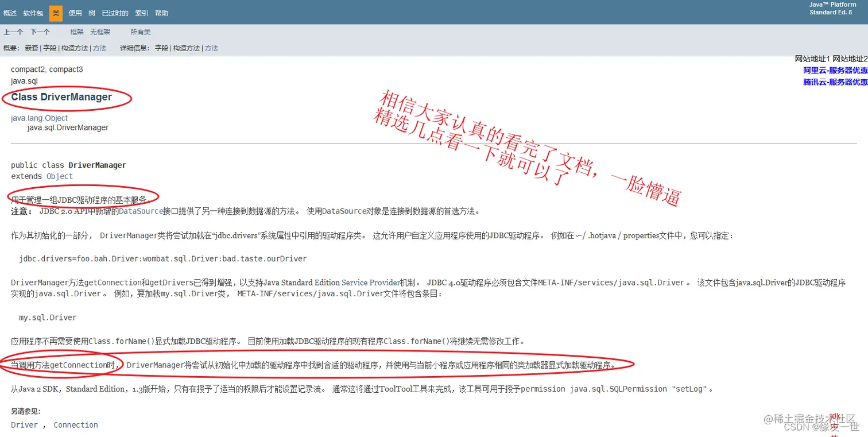Go to 下一个 next class
Image resolution: width=868 pixels, height=437 pixels.
click(40, 32)
